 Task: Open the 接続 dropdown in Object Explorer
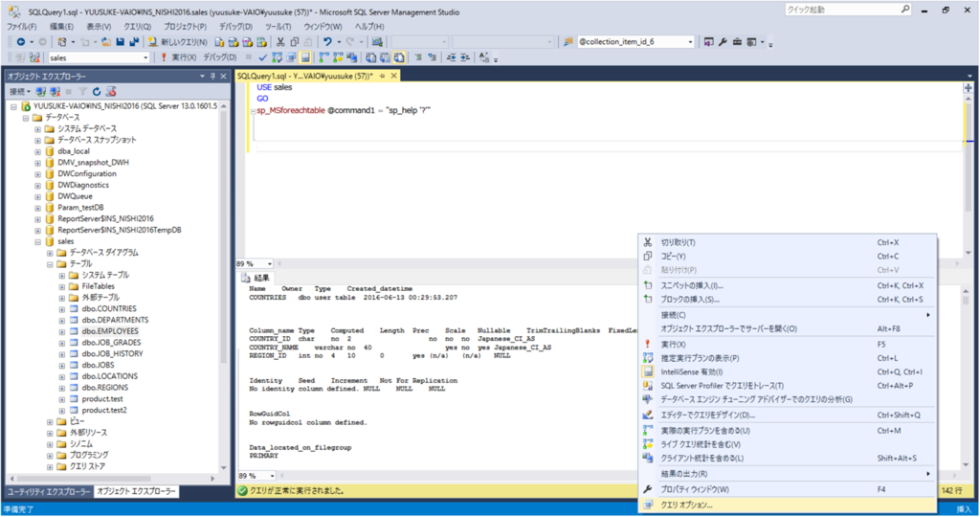click(x=20, y=91)
